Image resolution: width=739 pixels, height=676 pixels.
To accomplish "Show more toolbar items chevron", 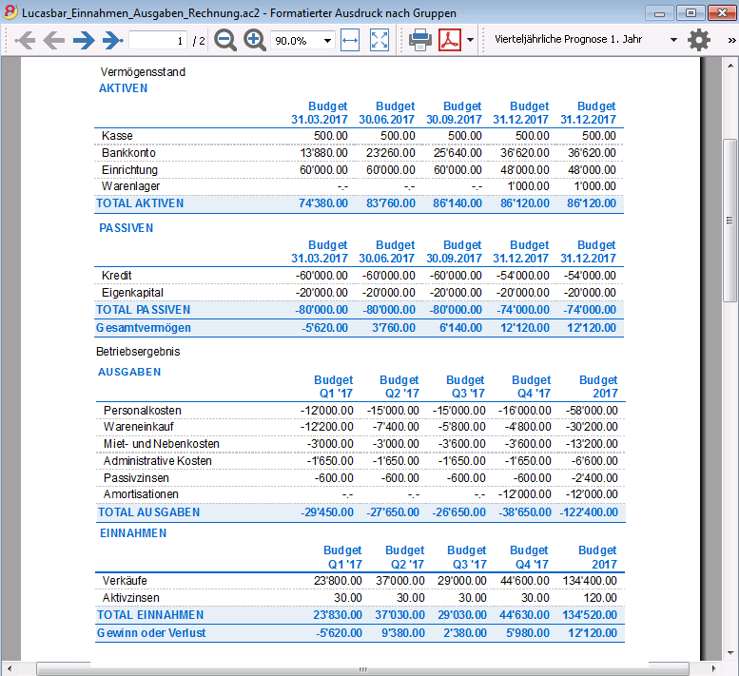I will tap(730, 40).
